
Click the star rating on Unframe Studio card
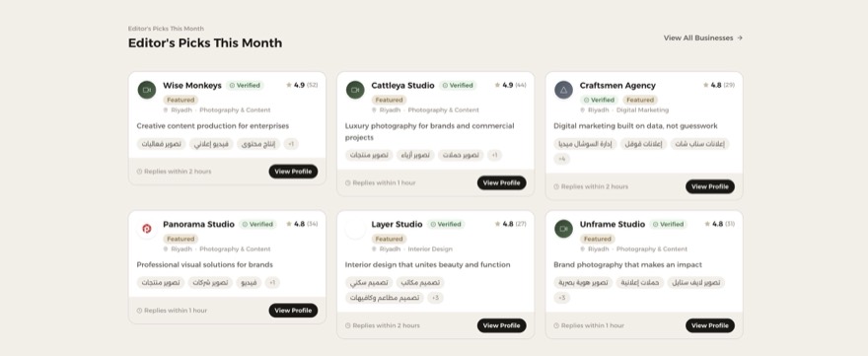point(720,224)
